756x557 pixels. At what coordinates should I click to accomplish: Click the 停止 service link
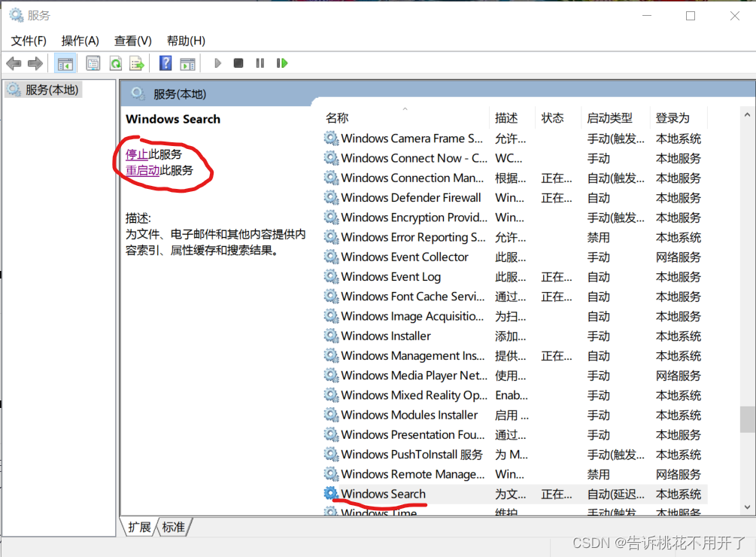tap(137, 154)
